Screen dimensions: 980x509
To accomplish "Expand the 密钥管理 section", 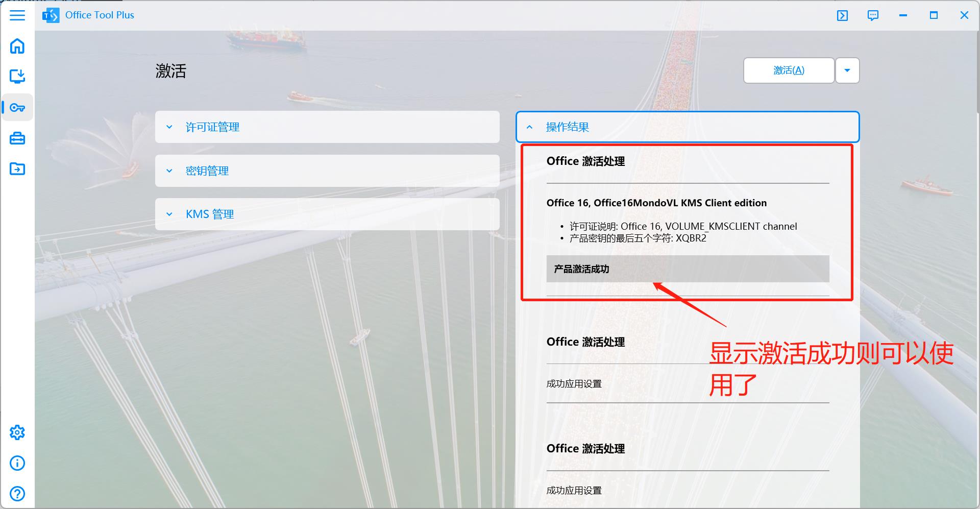I will [327, 171].
